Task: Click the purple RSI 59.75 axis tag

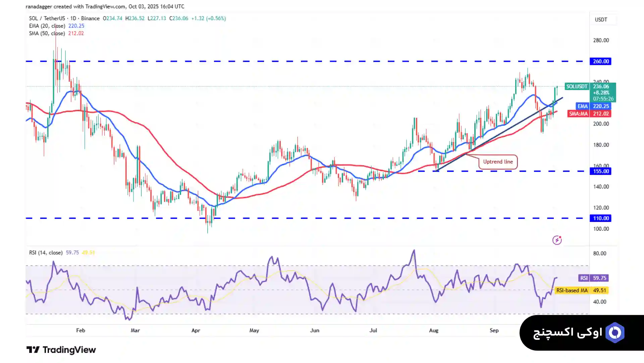Action: [593, 278]
